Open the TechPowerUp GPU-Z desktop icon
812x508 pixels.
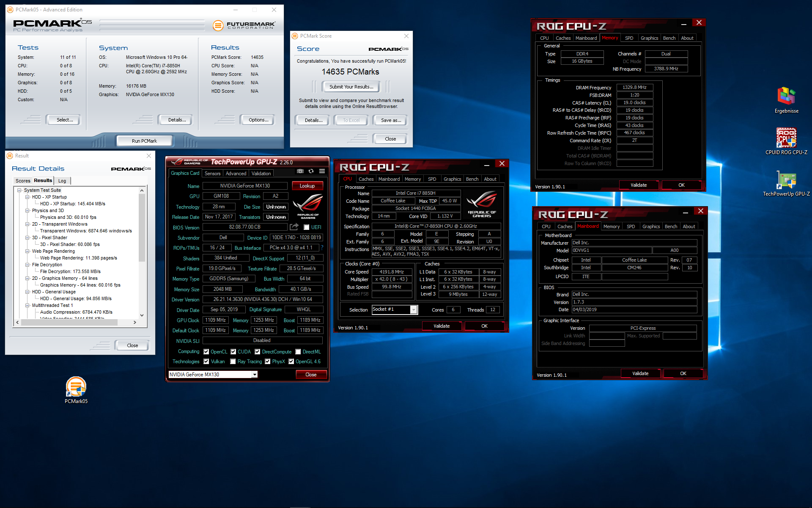pyautogui.click(x=786, y=183)
